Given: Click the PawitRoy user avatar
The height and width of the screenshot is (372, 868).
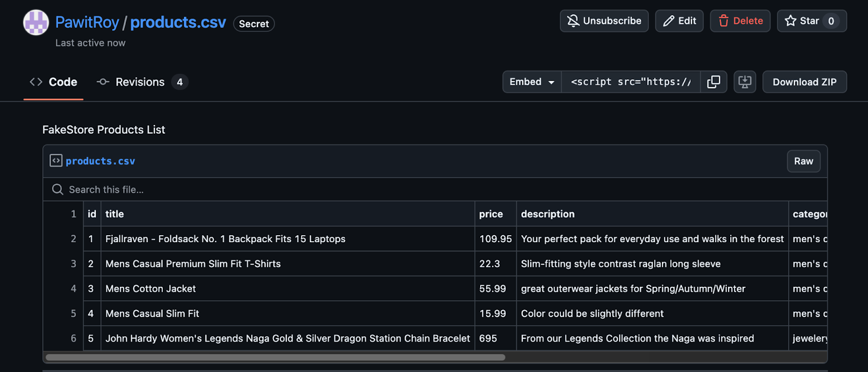Looking at the screenshot, I should point(36,22).
